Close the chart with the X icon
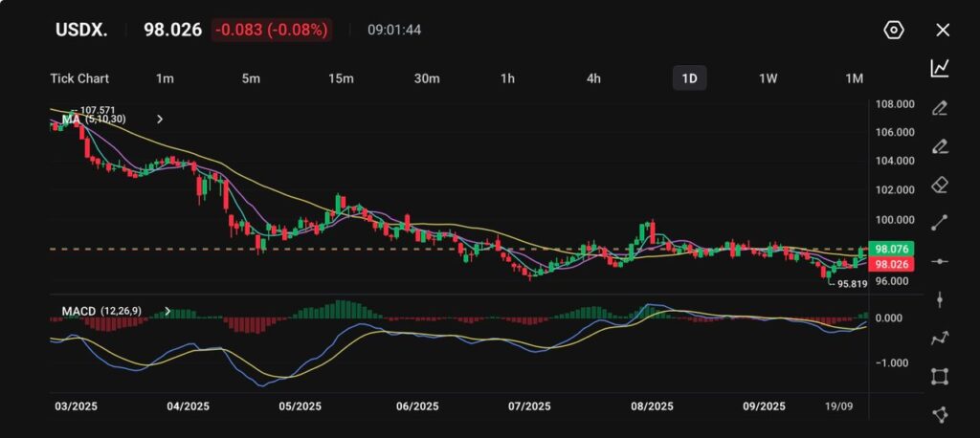The image size is (980, 438). pyautogui.click(x=943, y=30)
